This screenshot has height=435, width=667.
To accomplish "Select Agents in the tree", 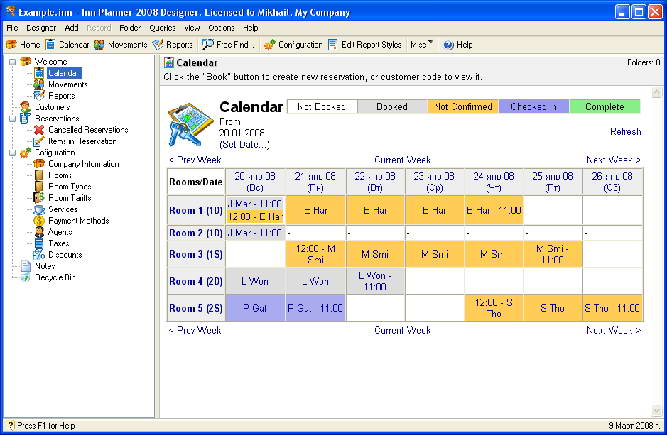I will tap(60, 232).
